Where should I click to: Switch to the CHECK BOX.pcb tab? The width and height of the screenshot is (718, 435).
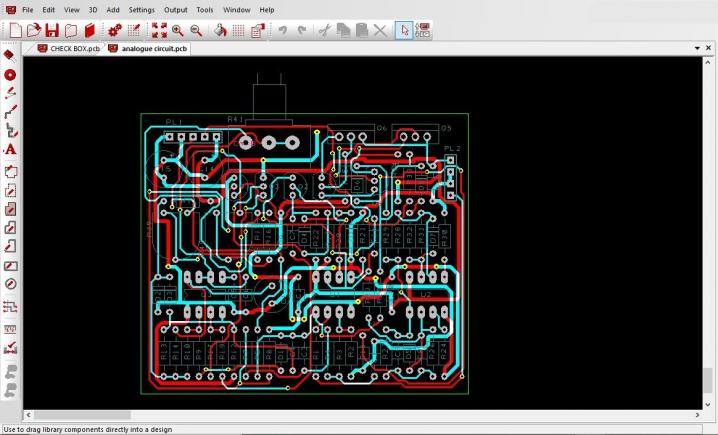pyautogui.click(x=74, y=48)
